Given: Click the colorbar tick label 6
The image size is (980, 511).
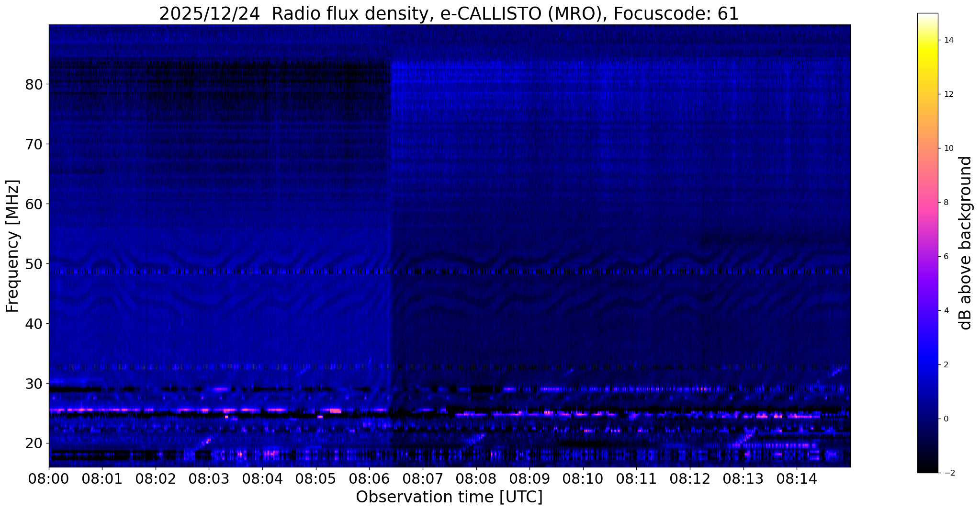Looking at the screenshot, I should [946, 257].
